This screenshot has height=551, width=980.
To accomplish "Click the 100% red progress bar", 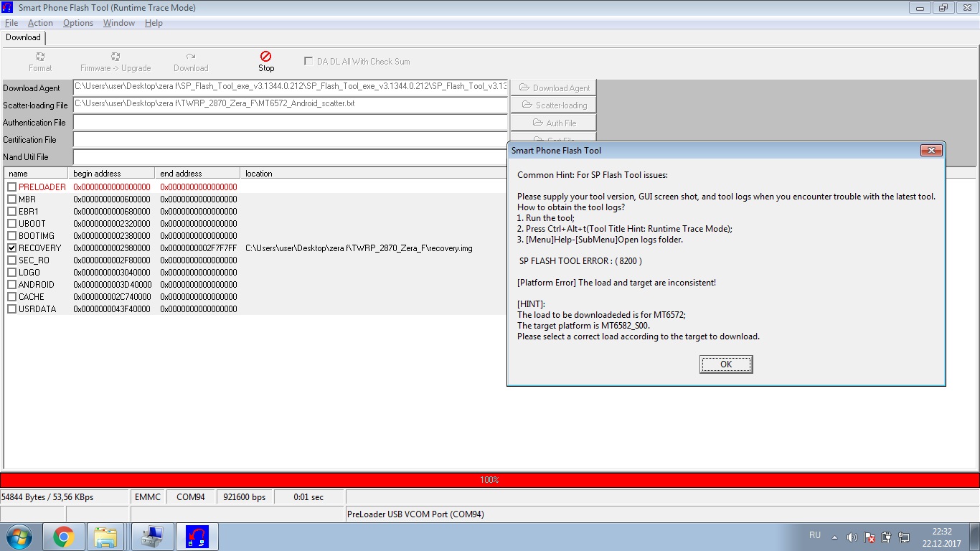I will 490,480.
